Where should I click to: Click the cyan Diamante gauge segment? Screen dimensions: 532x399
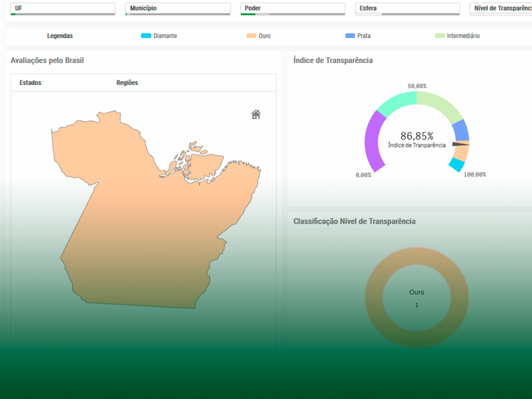pos(457,164)
